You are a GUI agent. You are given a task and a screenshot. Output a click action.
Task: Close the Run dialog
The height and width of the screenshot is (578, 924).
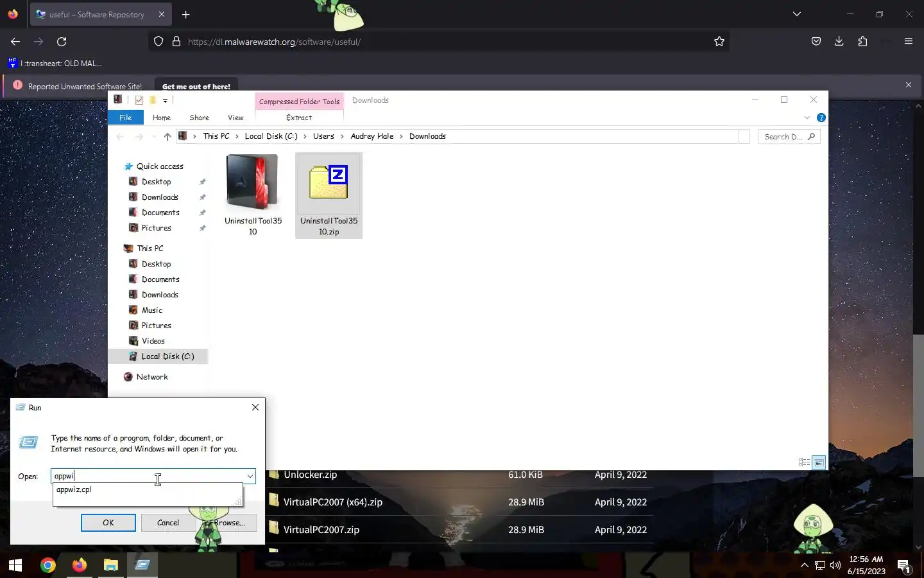click(x=255, y=407)
